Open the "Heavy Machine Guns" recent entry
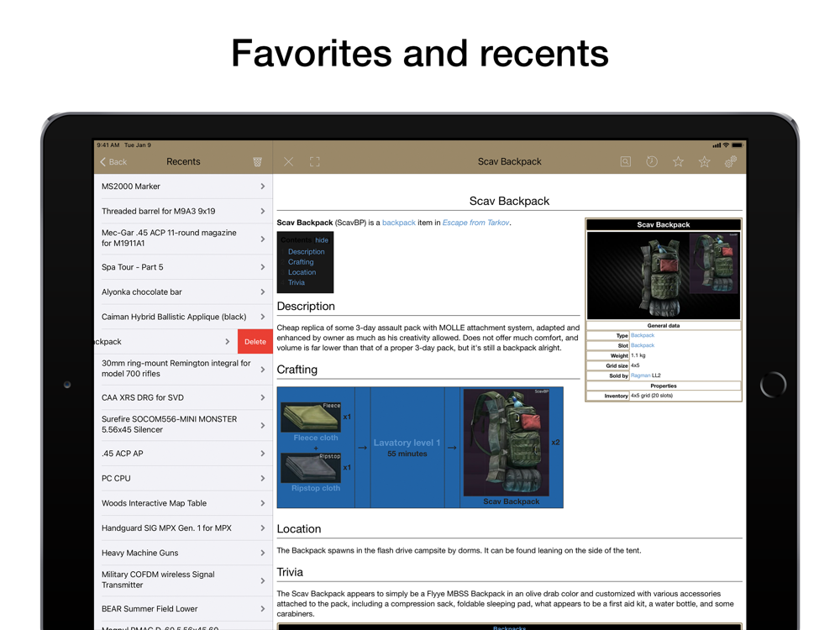This screenshot has height=630, width=840. 183,553
